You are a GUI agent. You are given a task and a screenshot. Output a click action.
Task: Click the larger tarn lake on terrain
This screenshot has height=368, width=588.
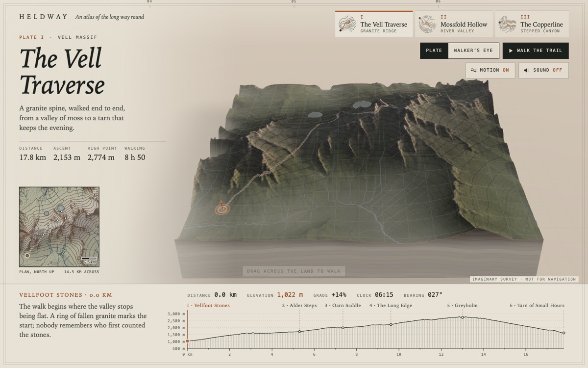click(x=362, y=105)
